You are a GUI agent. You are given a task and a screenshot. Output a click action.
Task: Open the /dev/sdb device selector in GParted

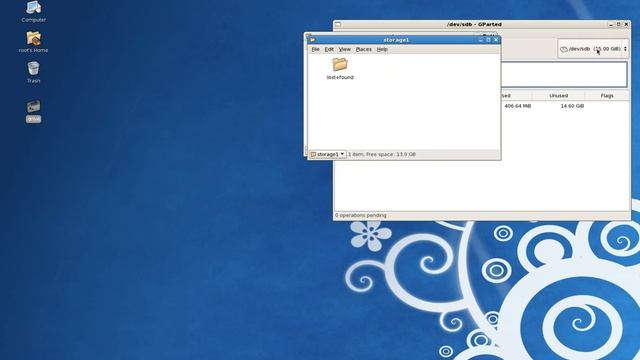click(x=593, y=49)
